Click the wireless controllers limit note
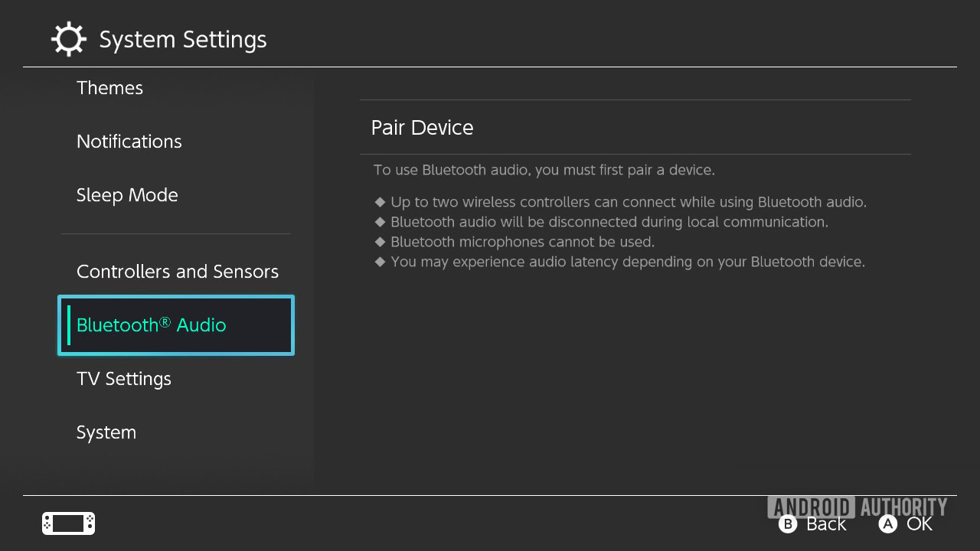 pos(628,203)
